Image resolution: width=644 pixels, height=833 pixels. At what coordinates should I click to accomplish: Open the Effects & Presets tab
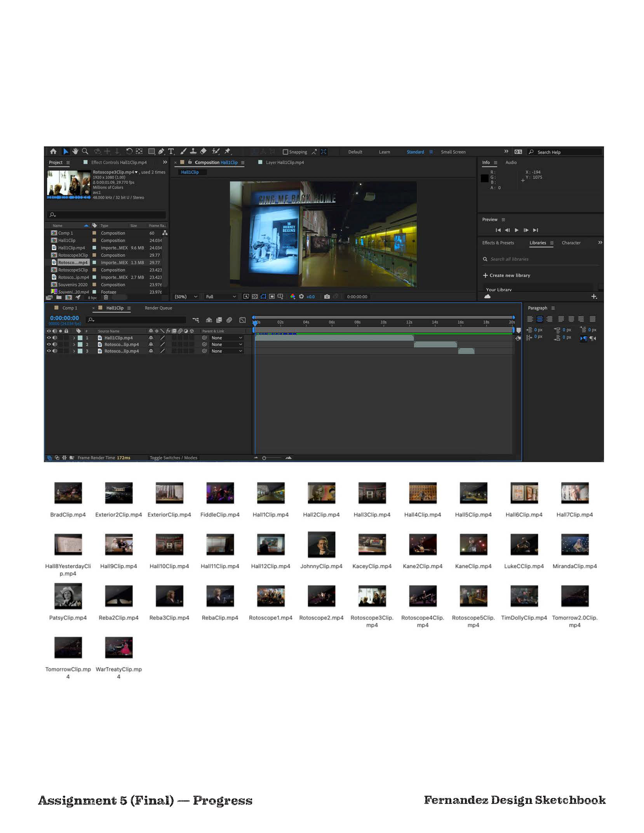[x=498, y=243]
